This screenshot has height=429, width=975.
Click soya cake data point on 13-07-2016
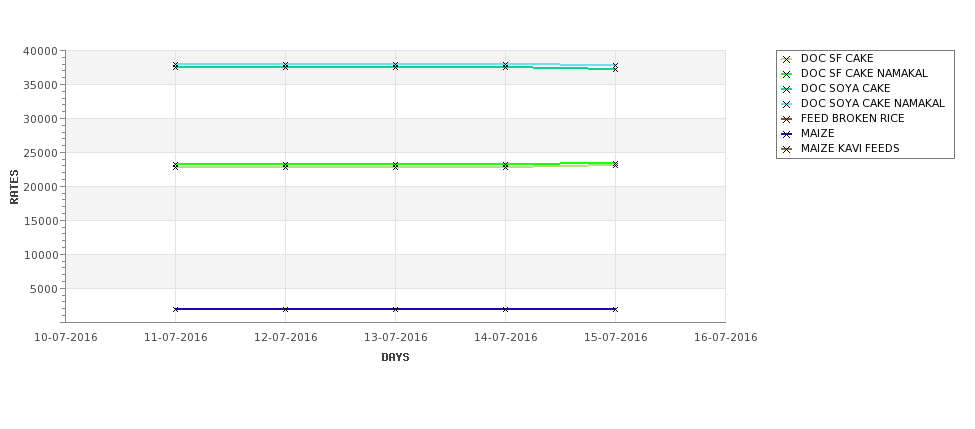click(x=395, y=66)
